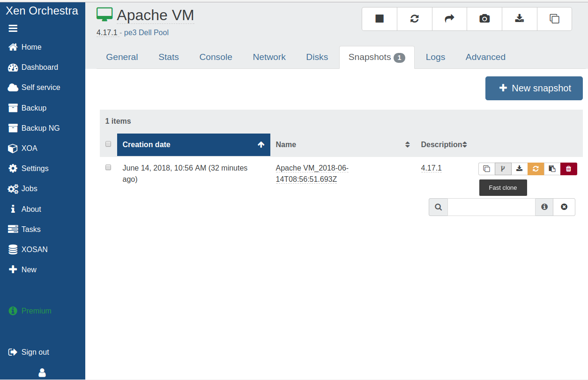The image size is (588, 380).
Task: Revert the VM to this snapshot (orange icon)
Action: [536, 169]
